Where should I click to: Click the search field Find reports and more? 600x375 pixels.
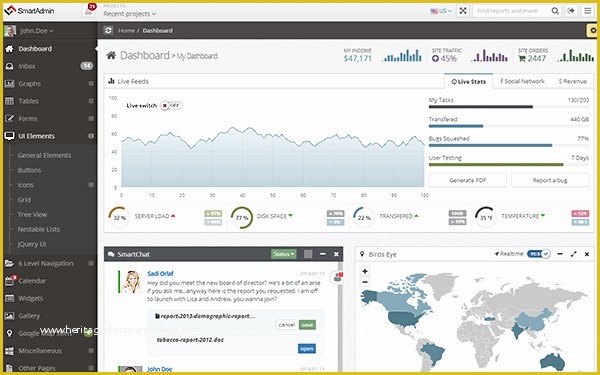[x=511, y=11]
